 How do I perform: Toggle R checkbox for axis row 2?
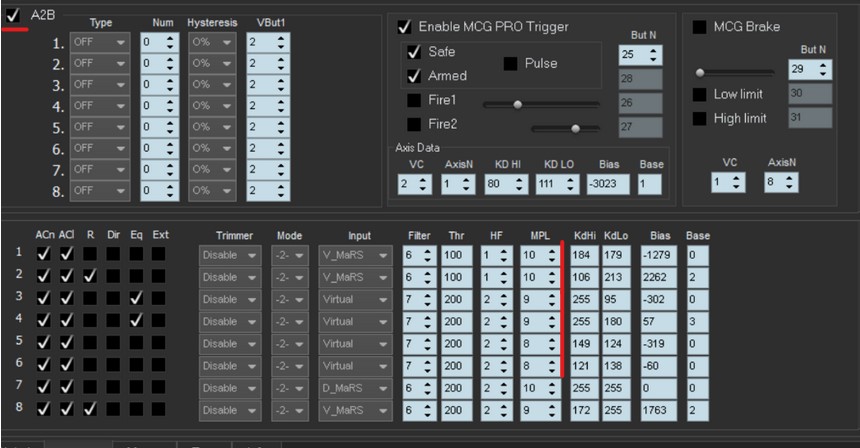(90, 276)
